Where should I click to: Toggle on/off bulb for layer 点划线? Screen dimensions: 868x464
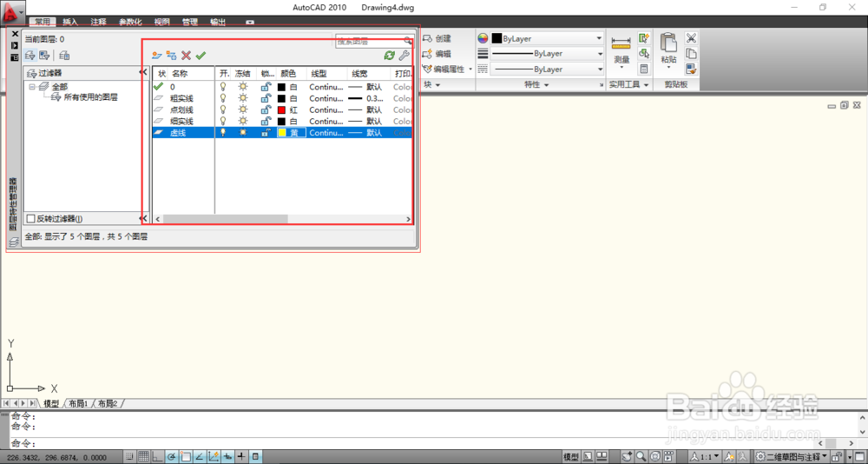pos(224,109)
